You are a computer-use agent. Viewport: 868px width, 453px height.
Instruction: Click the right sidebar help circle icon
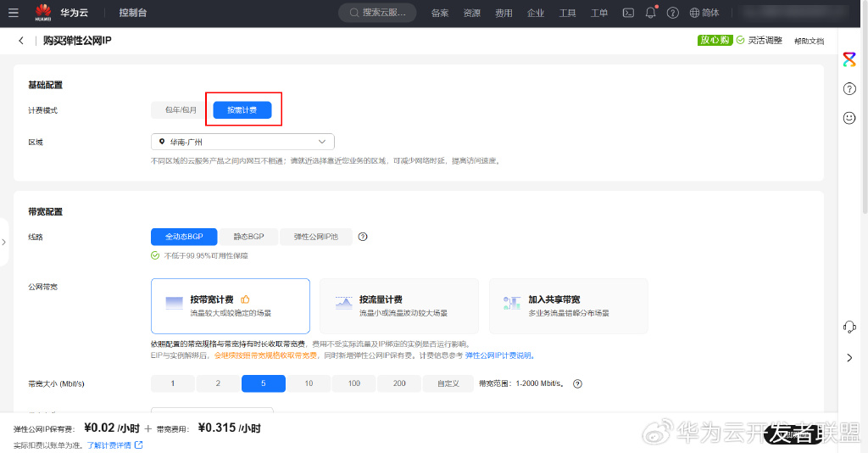point(849,88)
